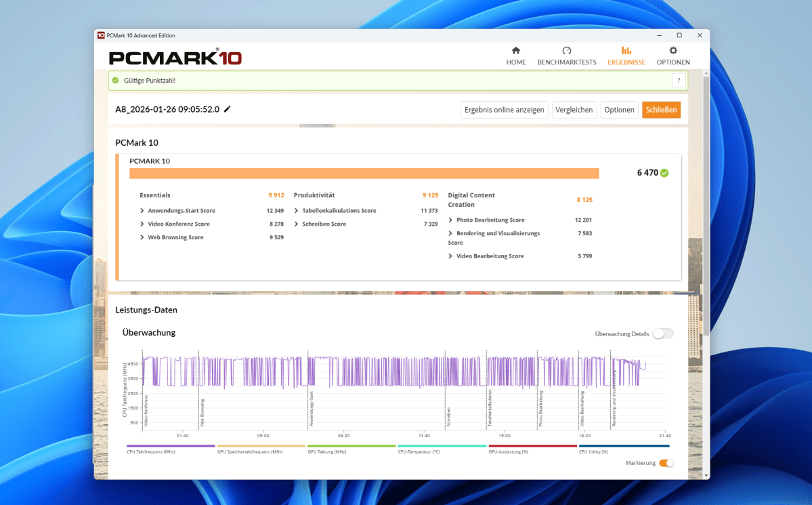Click the PCMark 10 application icon in titlebar
Image resolution: width=812 pixels, height=505 pixels.
[102, 35]
